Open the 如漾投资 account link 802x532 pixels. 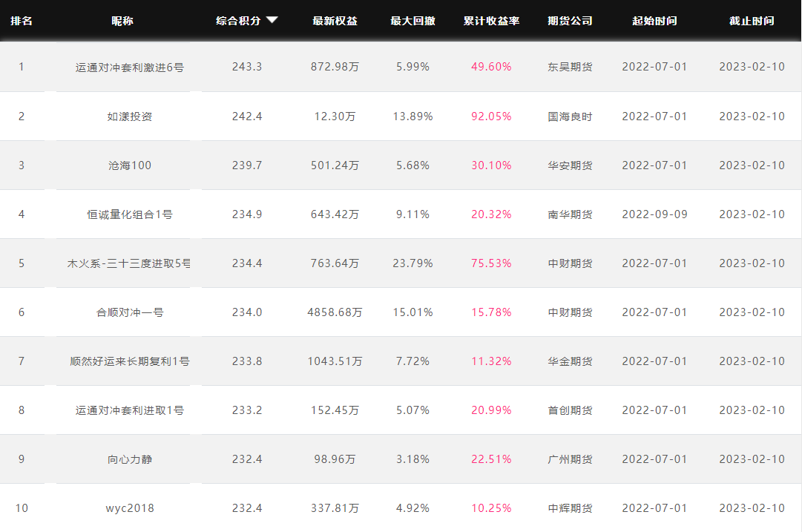[x=130, y=116]
